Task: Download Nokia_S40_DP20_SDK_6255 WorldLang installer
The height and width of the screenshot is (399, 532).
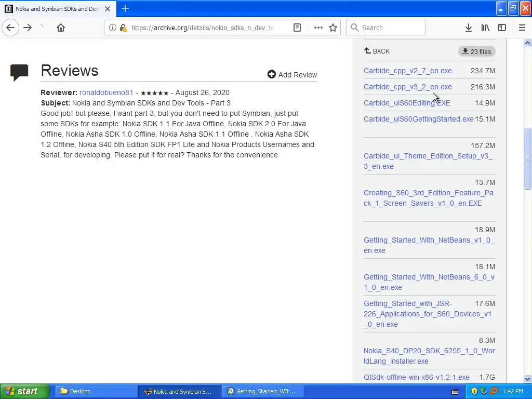Action: tap(429, 356)
